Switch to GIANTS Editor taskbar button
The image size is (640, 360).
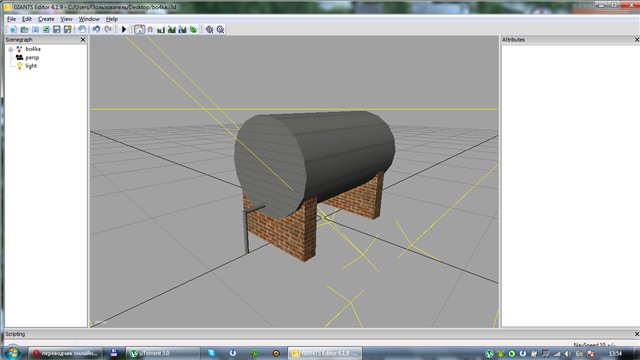(325, 353)
